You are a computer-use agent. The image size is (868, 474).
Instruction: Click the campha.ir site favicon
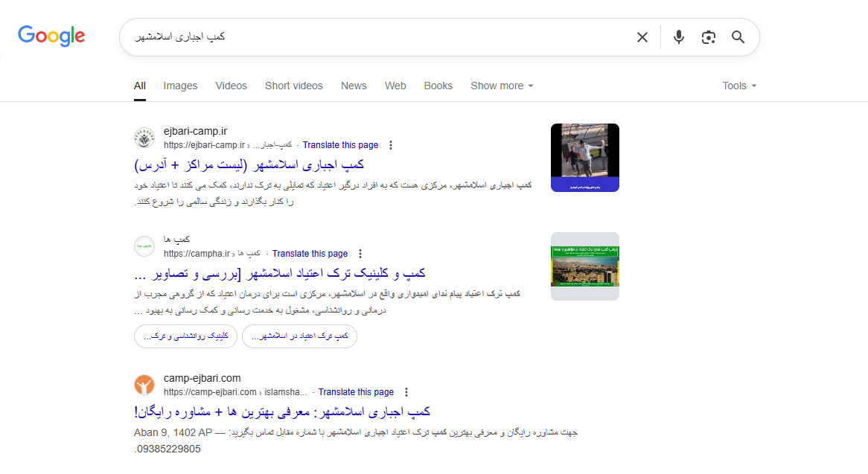(x=144, y=246)
